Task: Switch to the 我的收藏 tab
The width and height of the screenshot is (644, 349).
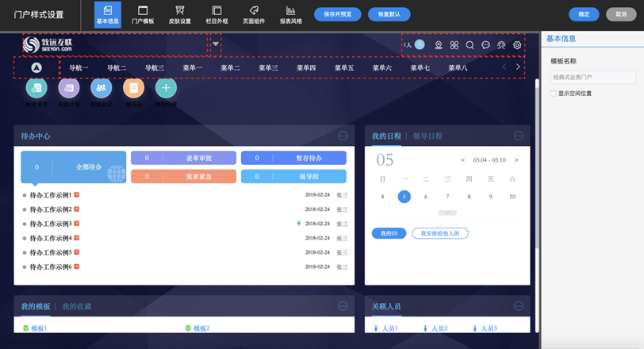Action: [77, 306]
